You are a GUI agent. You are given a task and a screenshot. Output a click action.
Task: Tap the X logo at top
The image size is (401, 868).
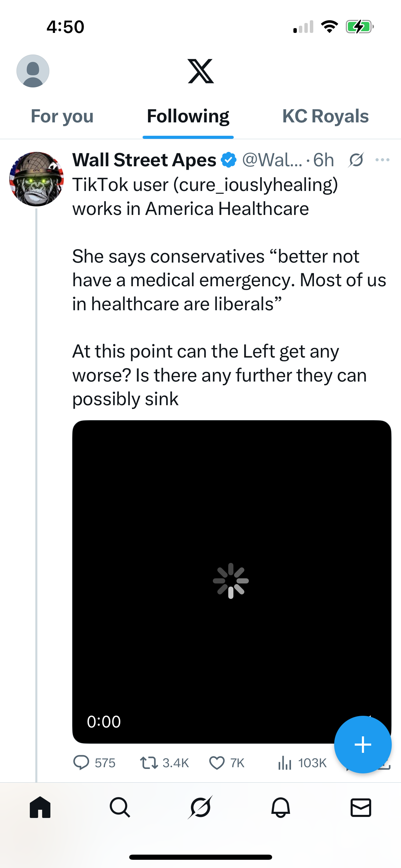201,71
